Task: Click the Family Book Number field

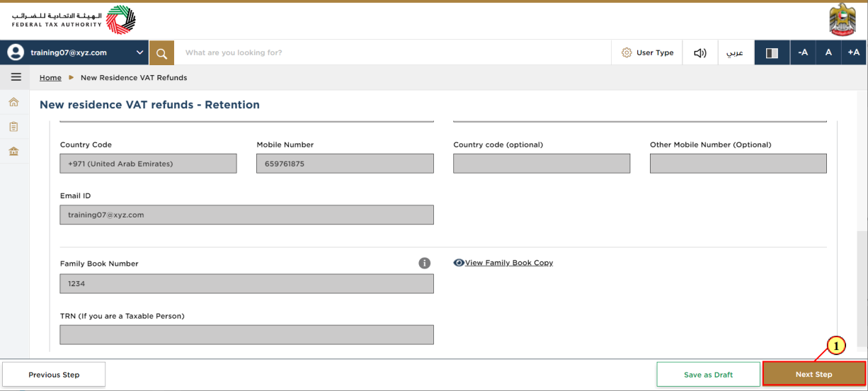Action: click(246, 283)
